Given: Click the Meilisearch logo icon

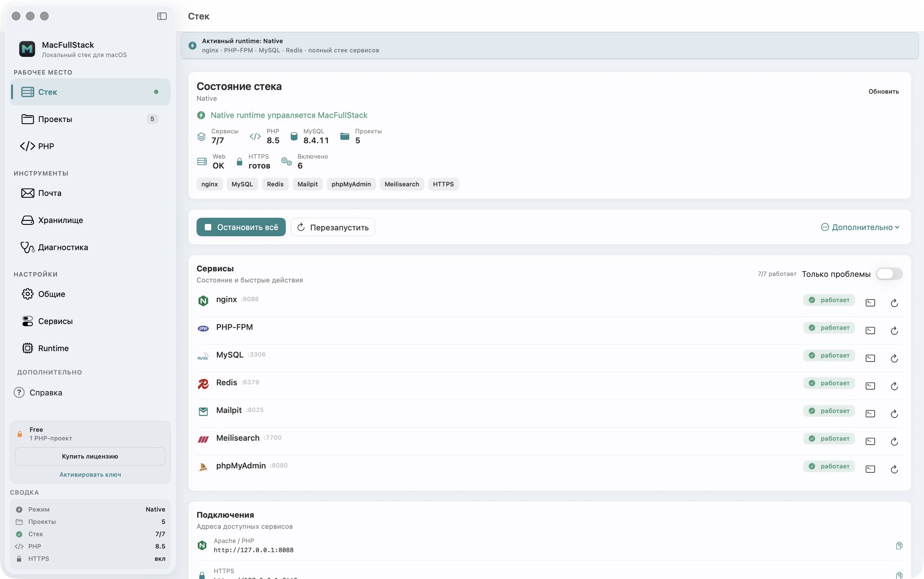Looking at the screenshot, I should coord(203,439).
